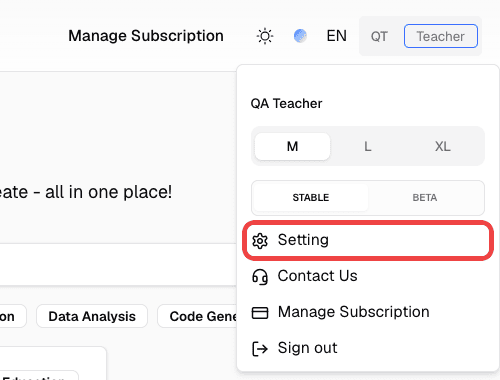The height and width of the screenshot is (380, 500).
Task: Toggle the sun light-theme icon
Action: 265,36
